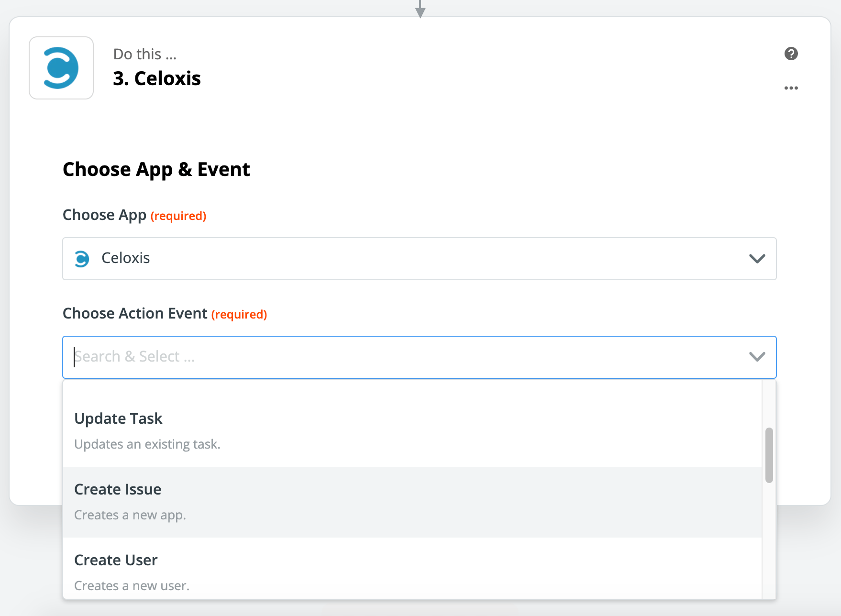Screen dimensions: 841x616
Task: Click the "Creates a new user." description
Action: [132, 586]
